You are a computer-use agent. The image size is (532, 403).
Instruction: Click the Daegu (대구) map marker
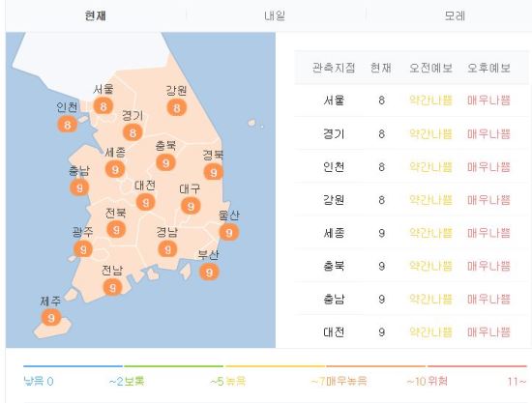pyautogui.click(x=191, y=206)
